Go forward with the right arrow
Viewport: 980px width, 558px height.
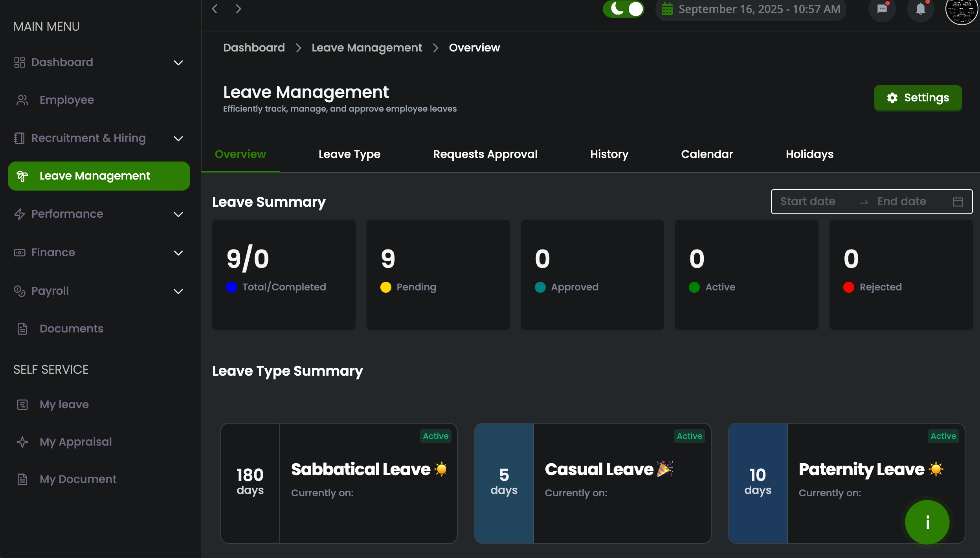(x=238, y=9)
